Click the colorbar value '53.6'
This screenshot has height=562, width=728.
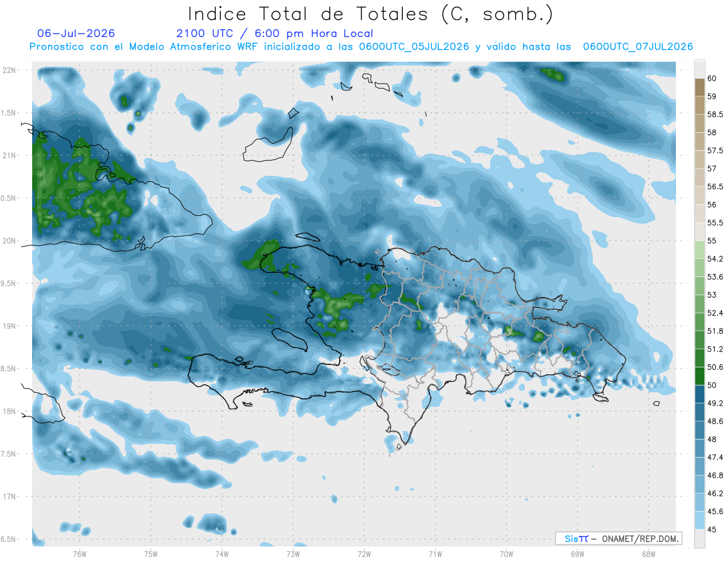pyautogui.click(x=715, y=277)
